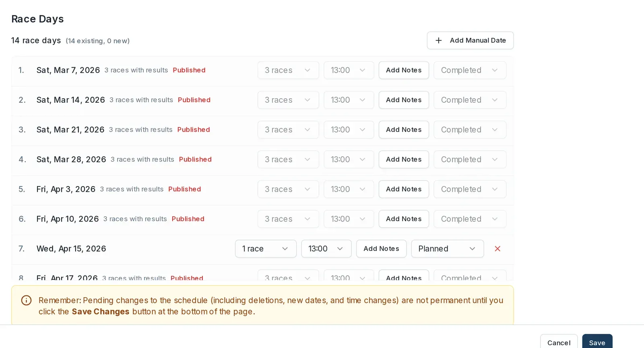The height and width of the screenshot is (348, 644).
Task: Open race count dropdown for Apr 10
Action: point(288,219)
